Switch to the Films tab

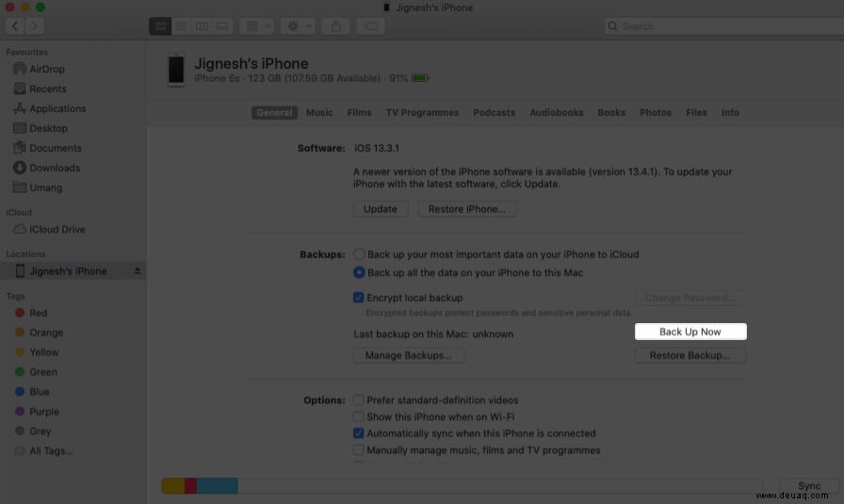(359, 112)
